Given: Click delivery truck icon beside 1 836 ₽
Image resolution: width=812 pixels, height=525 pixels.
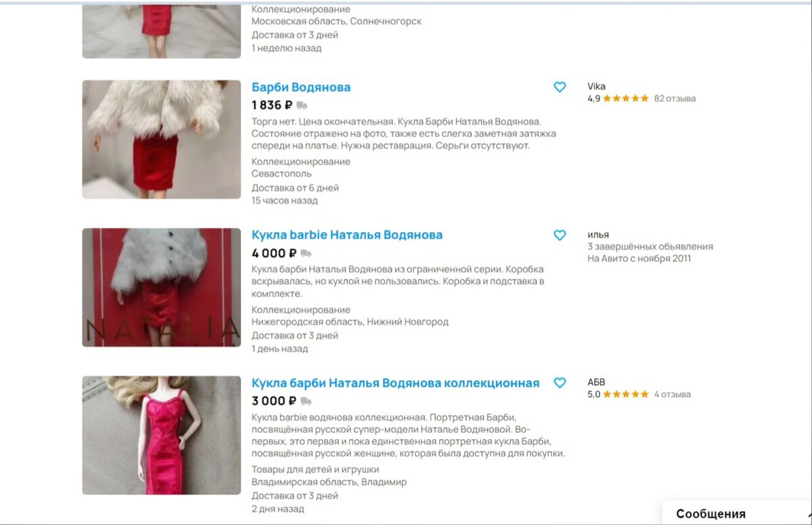Looking at the screenshot, I should (302, 106).
